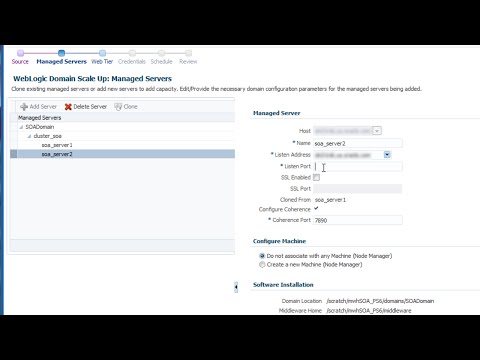Click the Domain Location path text
This screenshot has width=480, height=360.
pos(380,301)
